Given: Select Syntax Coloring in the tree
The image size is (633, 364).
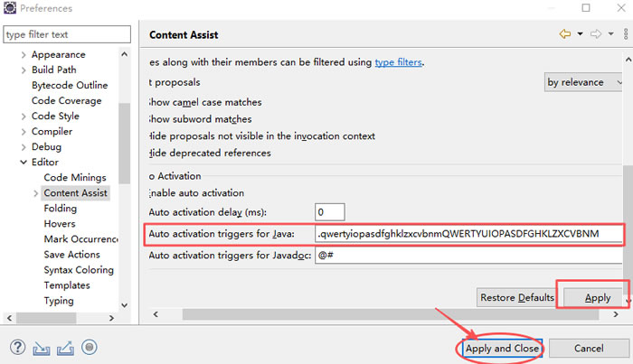Looking at the screenshot, I should [x=79, y=270].
